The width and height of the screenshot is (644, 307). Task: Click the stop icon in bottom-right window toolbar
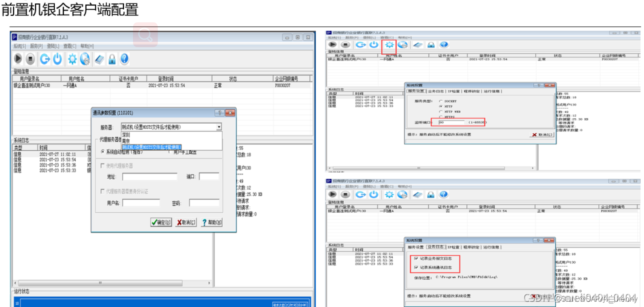point(346,194)
